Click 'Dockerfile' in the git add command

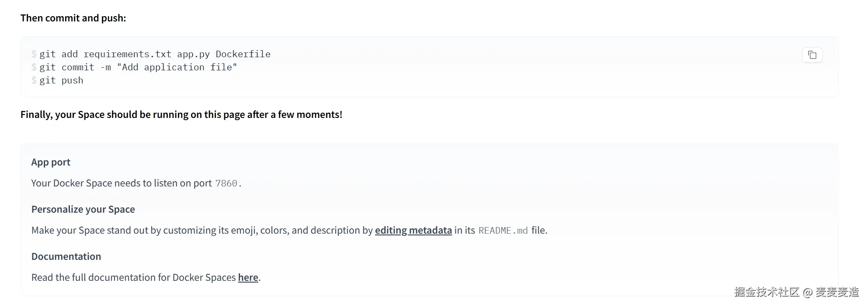243,54
